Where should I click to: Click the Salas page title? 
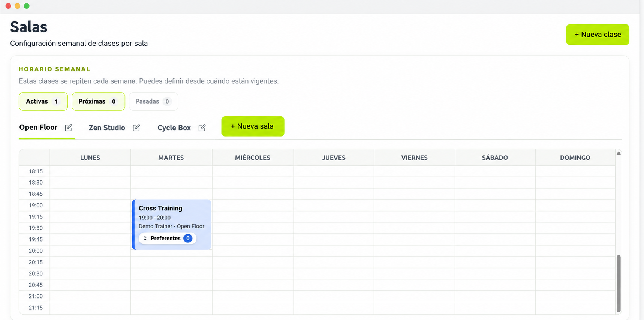tap(29, 27)
